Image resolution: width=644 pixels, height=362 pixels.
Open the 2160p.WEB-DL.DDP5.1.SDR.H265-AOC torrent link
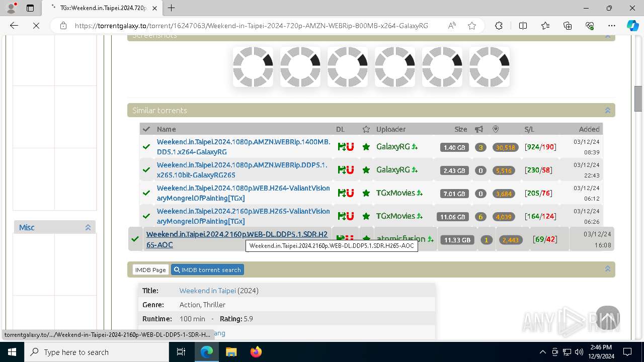pyautogui.click(x=237, y=239)
